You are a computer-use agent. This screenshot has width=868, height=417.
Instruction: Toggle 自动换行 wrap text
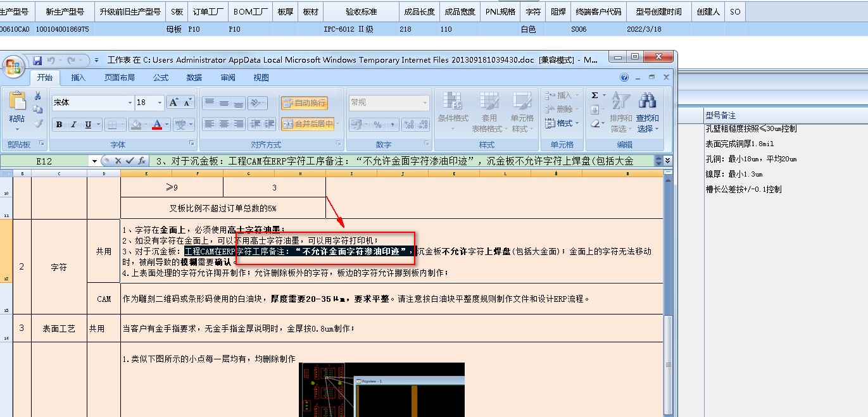[x=305, y=103]
